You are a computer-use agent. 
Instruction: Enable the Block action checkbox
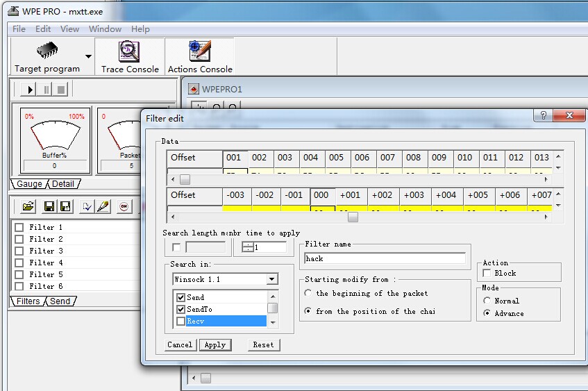click(487, 273)
